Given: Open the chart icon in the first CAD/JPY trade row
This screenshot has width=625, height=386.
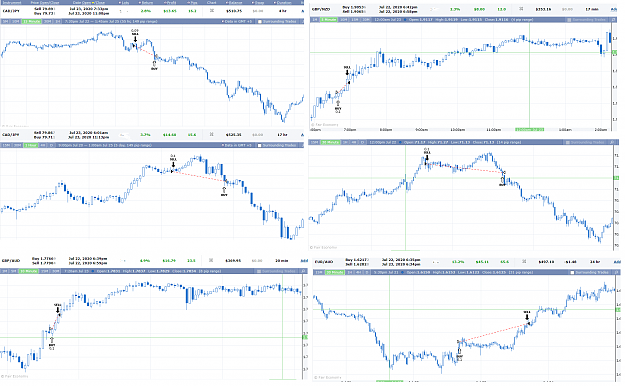Looking at the screenshot, I should coord(212,10).
